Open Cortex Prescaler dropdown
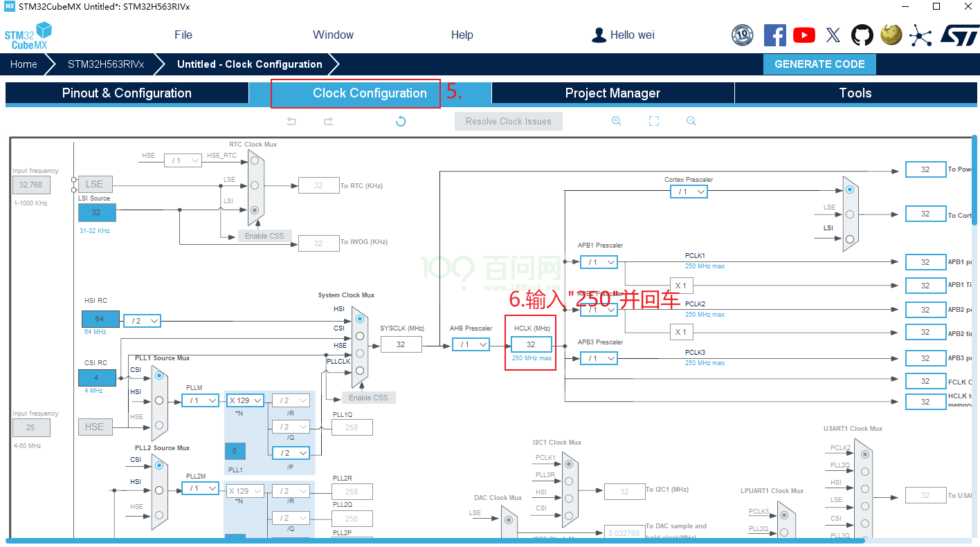Screen dimensions: 980x547 689,192
